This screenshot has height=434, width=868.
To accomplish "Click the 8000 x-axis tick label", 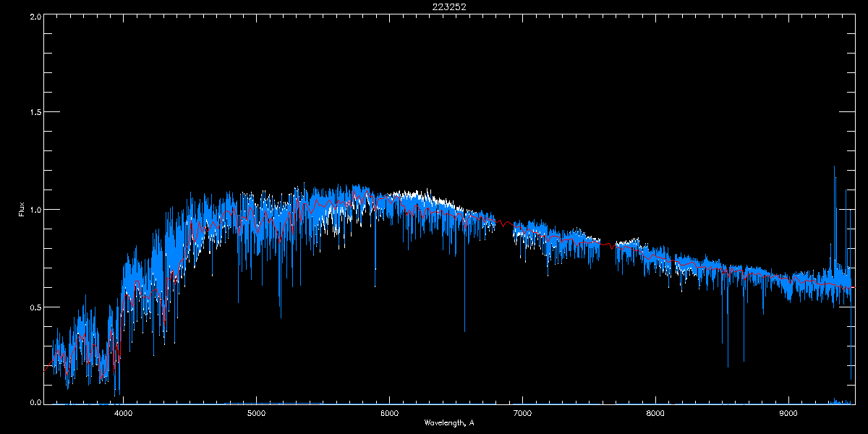I will pos(655,414).
